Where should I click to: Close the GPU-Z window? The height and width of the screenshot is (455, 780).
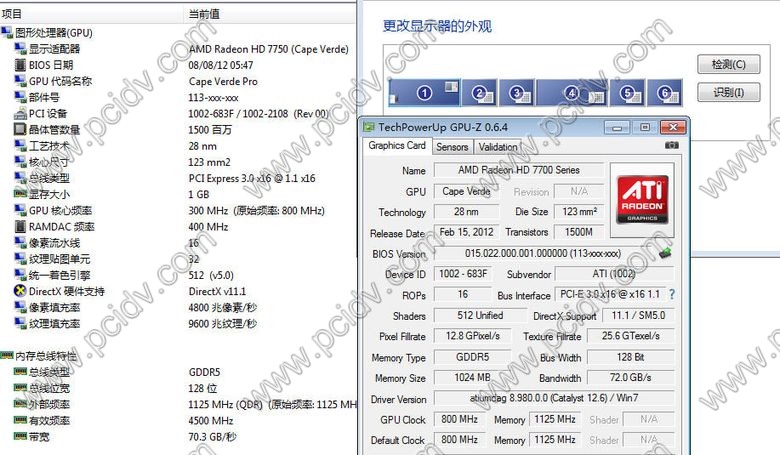673,128
